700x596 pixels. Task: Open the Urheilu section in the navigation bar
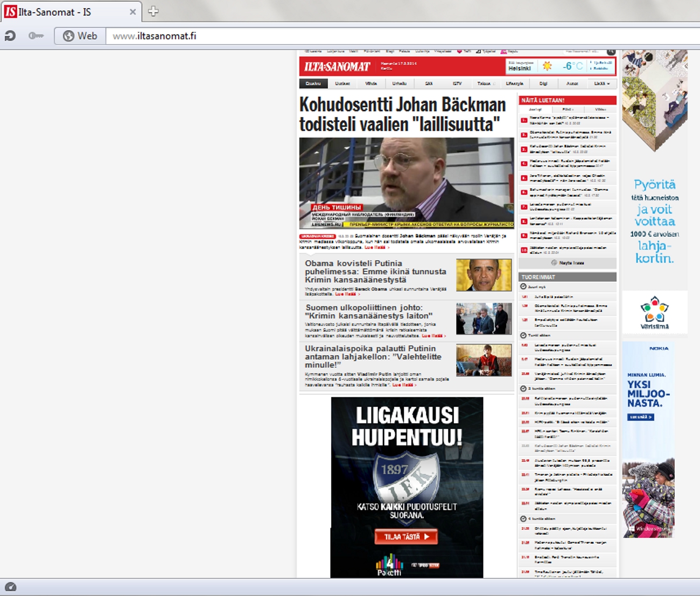399,84
